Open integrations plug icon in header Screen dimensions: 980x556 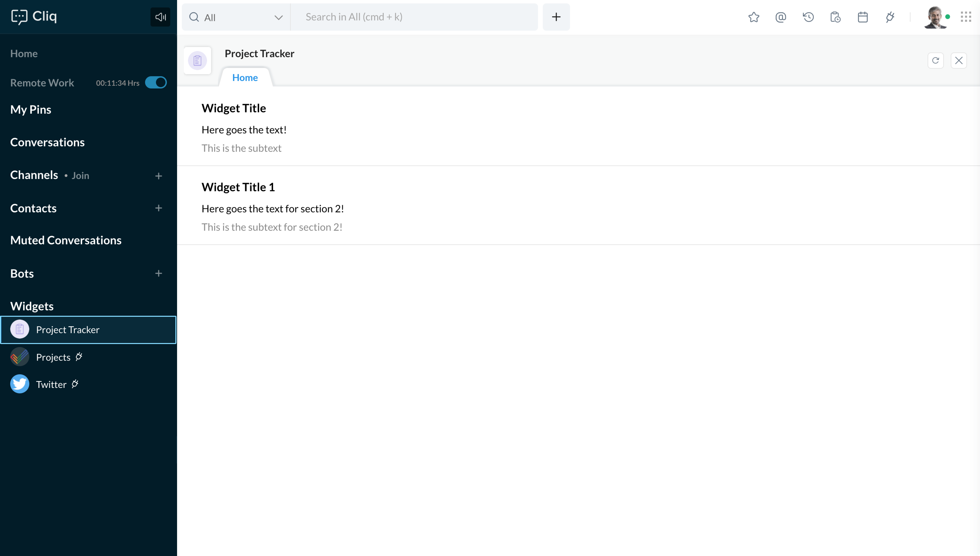(890, 17)
